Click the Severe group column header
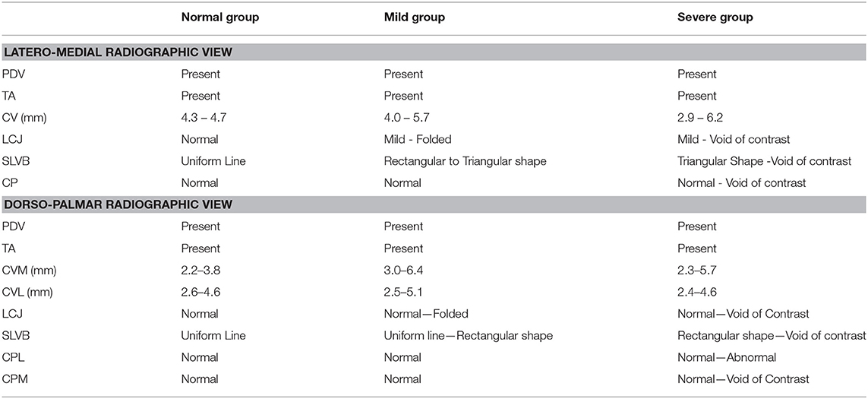 tap(715, 17)
